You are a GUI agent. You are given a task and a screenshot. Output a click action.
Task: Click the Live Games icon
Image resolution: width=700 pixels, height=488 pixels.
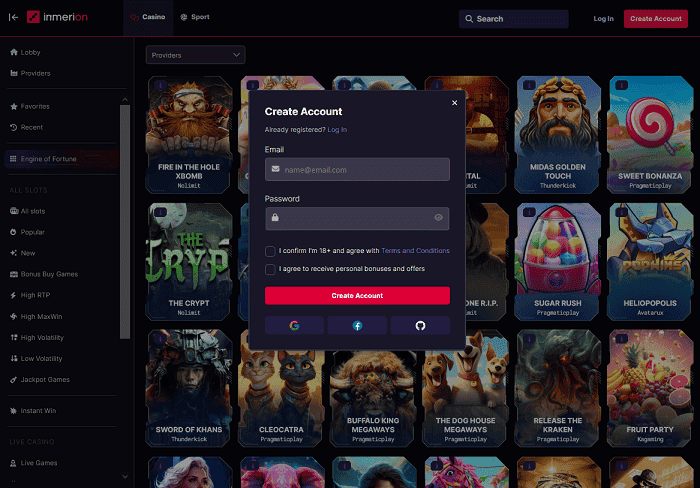pos(13,463)
